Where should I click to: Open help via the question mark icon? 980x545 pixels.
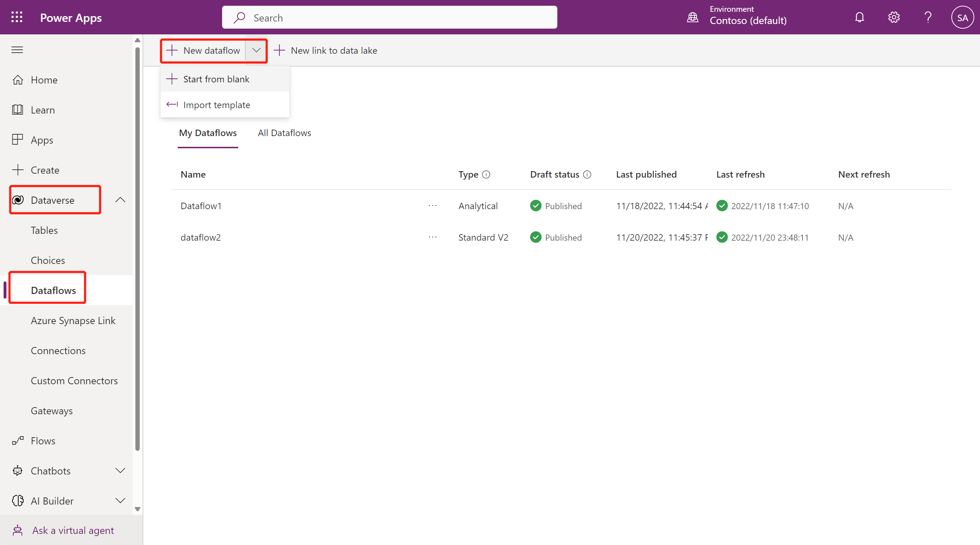coord(928,18)
